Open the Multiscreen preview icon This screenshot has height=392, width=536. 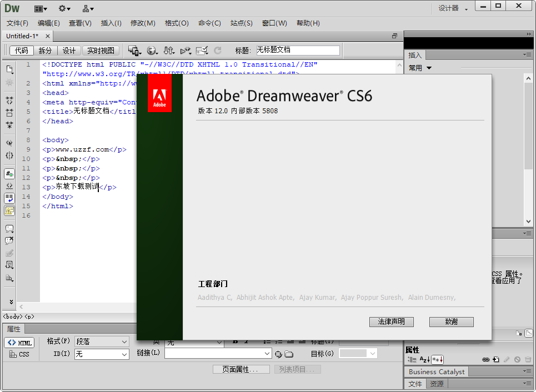(134, 51)
